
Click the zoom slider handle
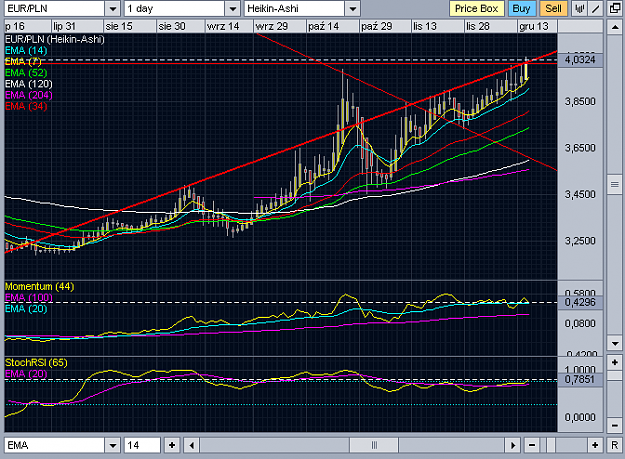(551, 445)
